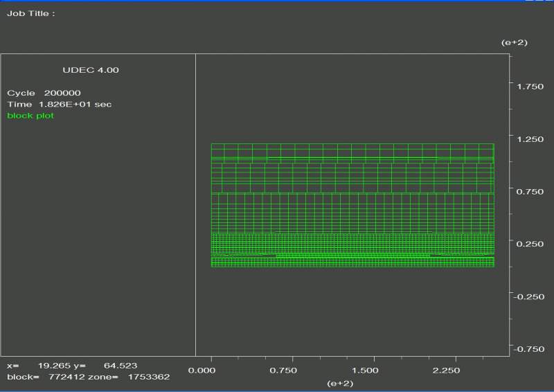
Task: Click the 'Job Title :' label
Action: [x=31, y=14]
